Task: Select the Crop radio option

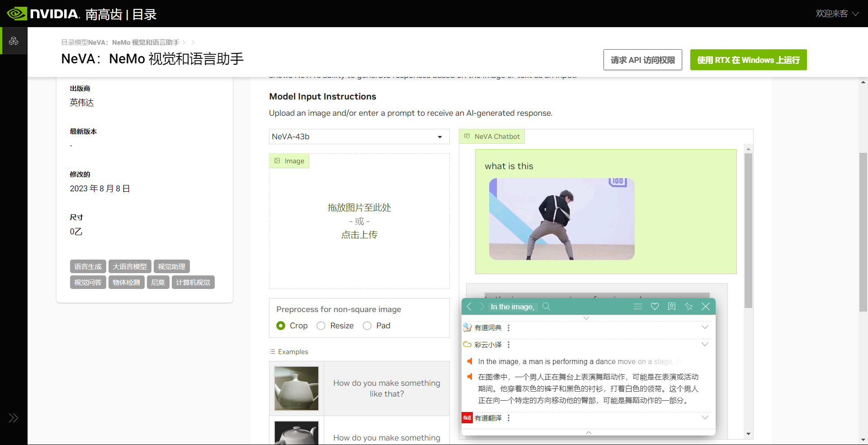Action: coord(281,326)
